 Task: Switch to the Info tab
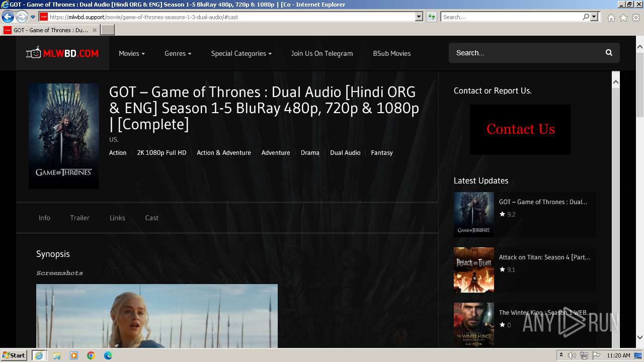(x=44, y=218)
